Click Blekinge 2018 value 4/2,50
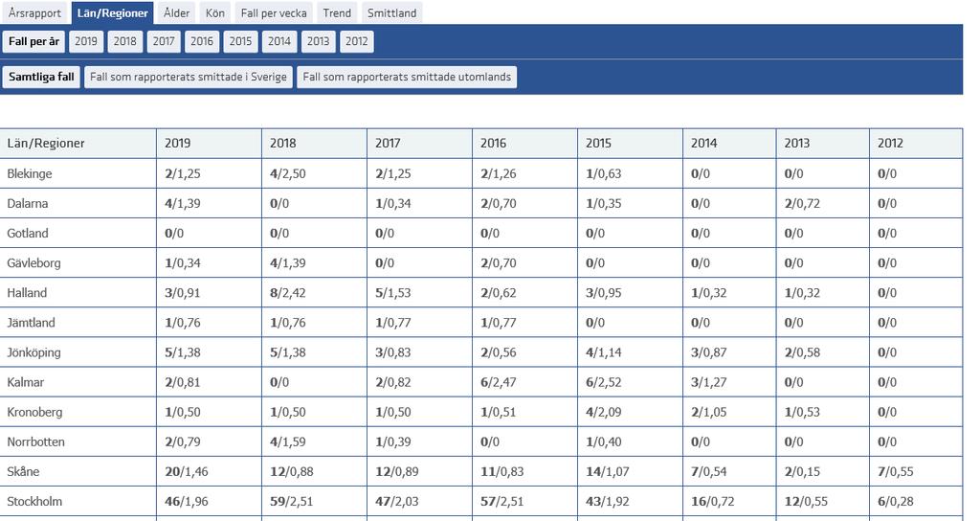 pos(288,174)
